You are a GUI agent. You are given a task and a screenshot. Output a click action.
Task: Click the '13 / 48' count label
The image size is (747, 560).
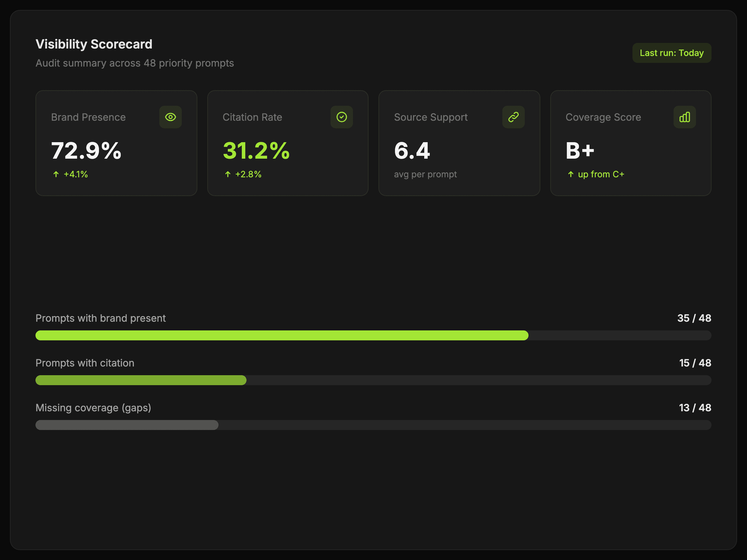695,408
